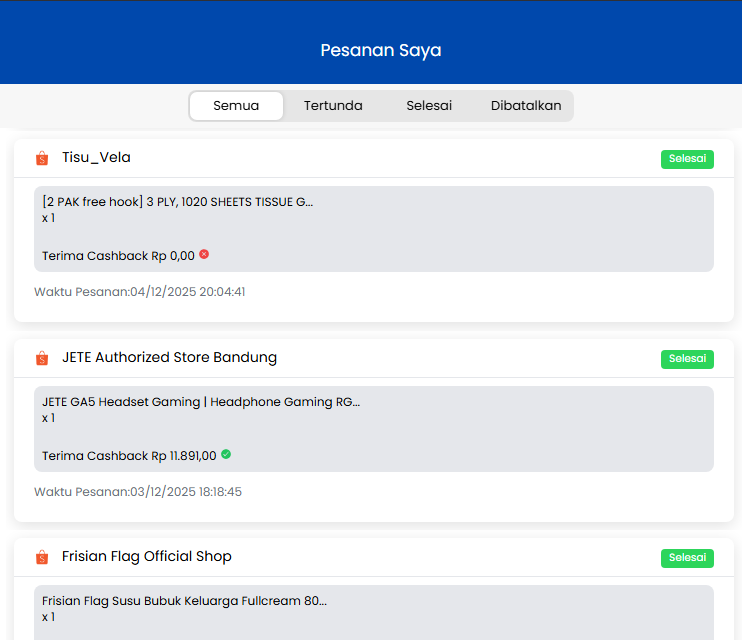
Task: Click the Selesai badge on the JETE order
Action: point(687,359)
